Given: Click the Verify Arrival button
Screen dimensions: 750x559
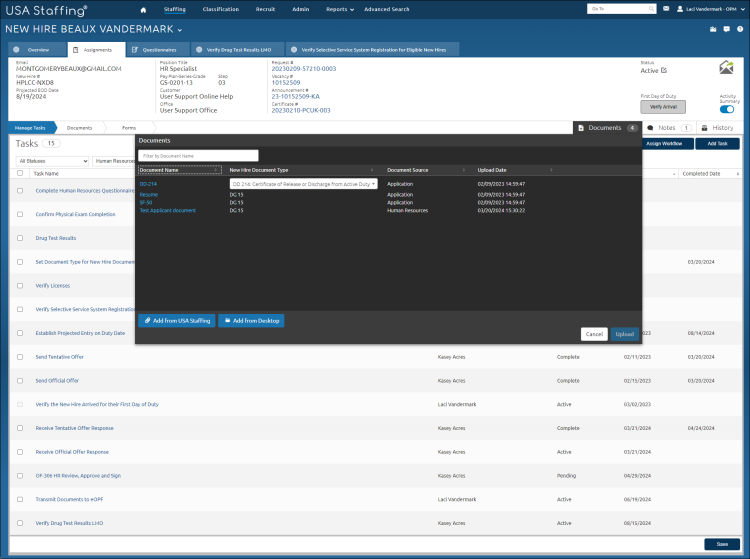Looking at the screenshot, I should tap(663, 107).
